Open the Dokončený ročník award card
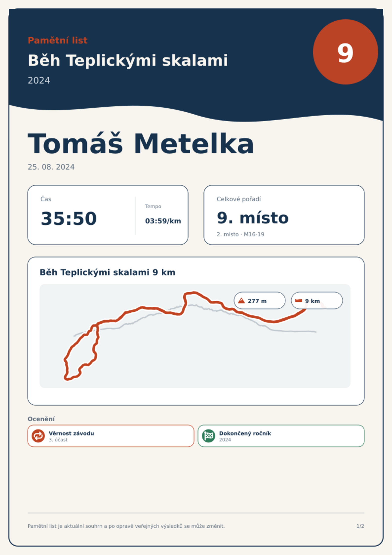The image size is (392, 555). [x=281, y=436]
